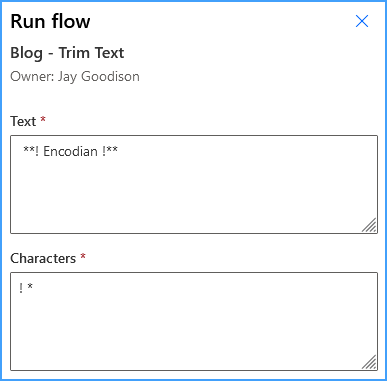Image resolution: width=387 pixels, height=381 pixels.
Task: Click the Run flow panel title
Action: [50, 21]
